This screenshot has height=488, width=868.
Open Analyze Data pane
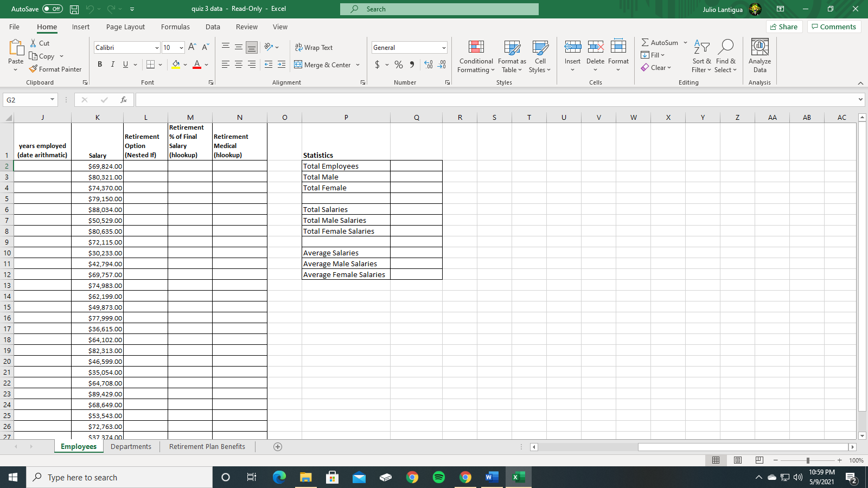coord(759,56)
